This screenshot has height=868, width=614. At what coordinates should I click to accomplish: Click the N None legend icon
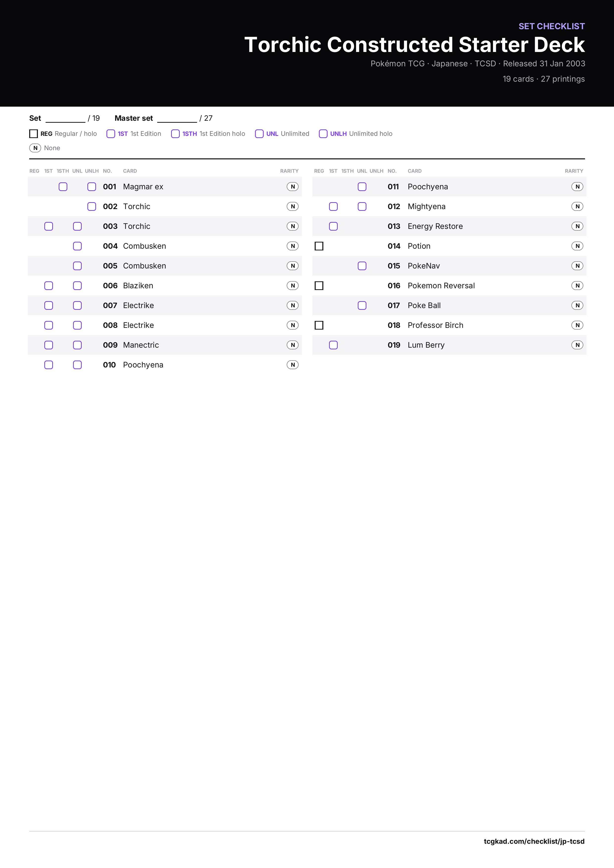point(35,148)
